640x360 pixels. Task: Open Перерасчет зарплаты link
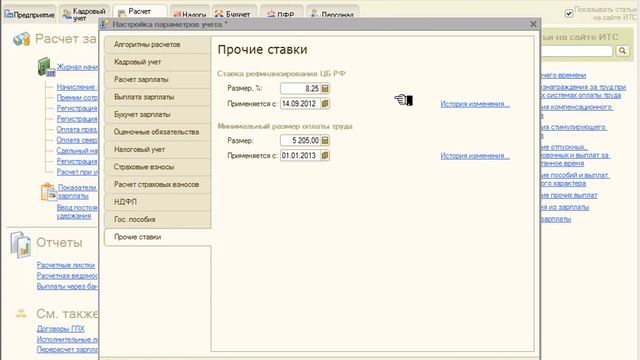tap(67, 350)
